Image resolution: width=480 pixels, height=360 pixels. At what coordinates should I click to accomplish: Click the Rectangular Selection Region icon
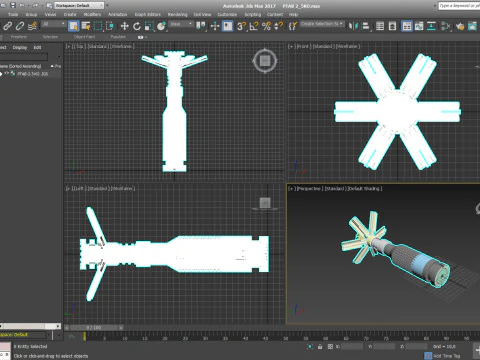98,26
